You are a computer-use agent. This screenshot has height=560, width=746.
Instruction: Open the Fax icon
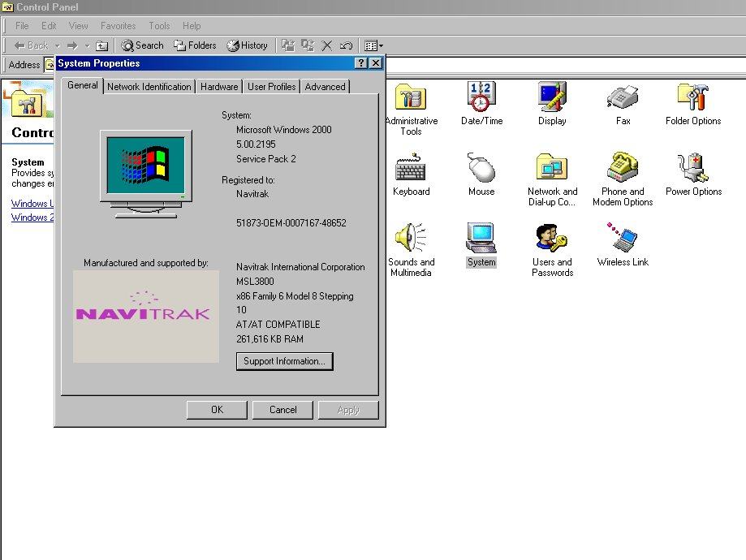(x=623, y=98)
